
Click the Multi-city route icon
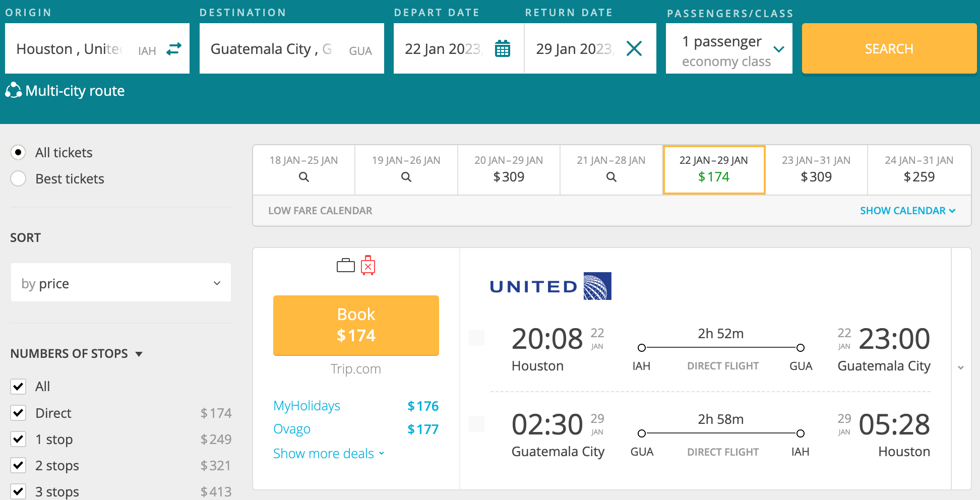click(x=13, y=90)
